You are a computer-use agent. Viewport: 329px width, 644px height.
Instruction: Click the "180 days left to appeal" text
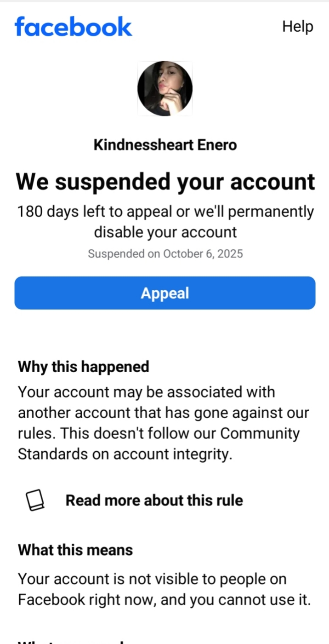(165, 212)
